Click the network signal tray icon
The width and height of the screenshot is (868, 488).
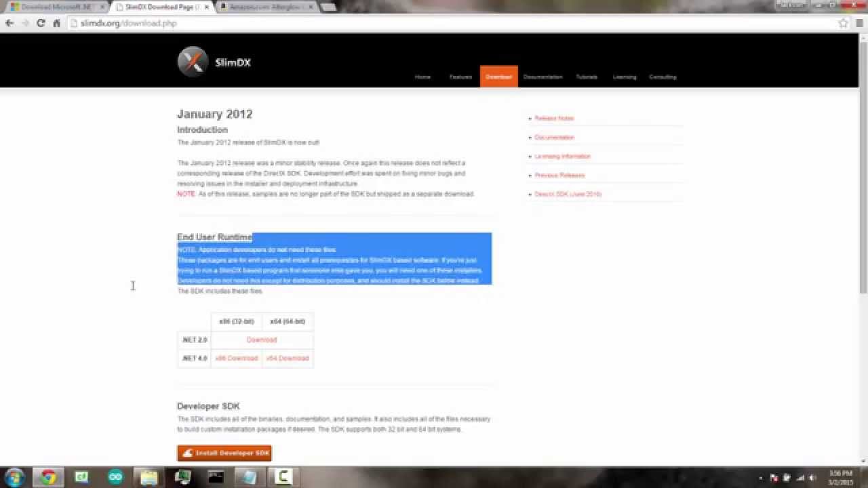point(801,478)
